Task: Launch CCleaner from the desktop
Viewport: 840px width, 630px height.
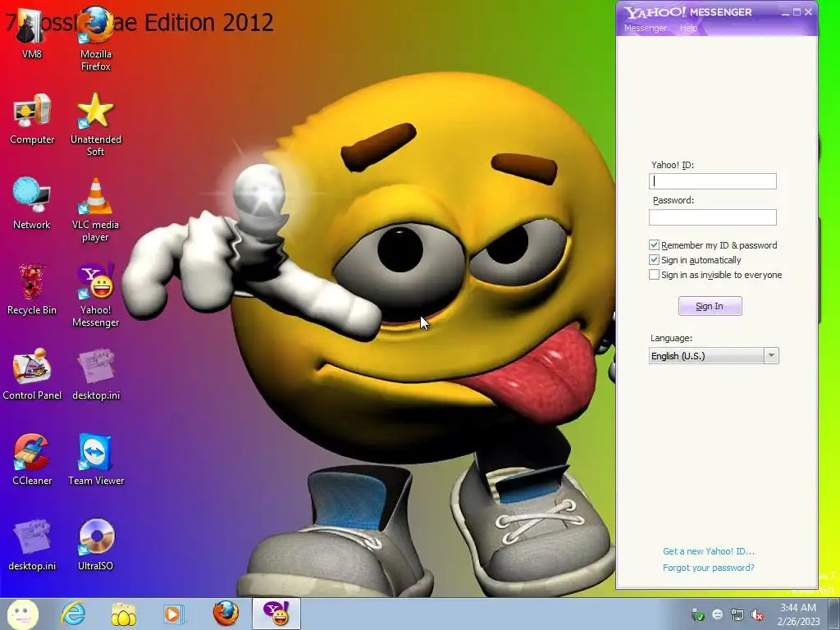Action: [x=32, y=459]
